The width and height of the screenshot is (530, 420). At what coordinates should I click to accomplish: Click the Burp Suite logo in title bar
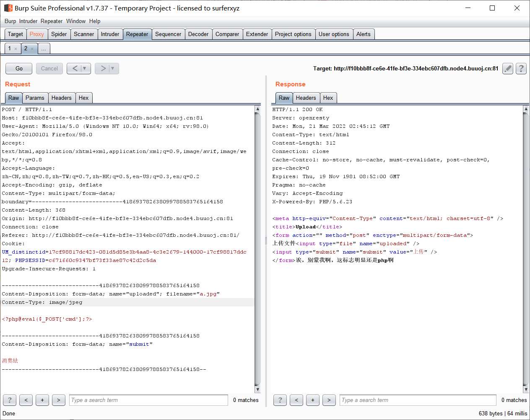pyautogui.click(x=8, y=8)
